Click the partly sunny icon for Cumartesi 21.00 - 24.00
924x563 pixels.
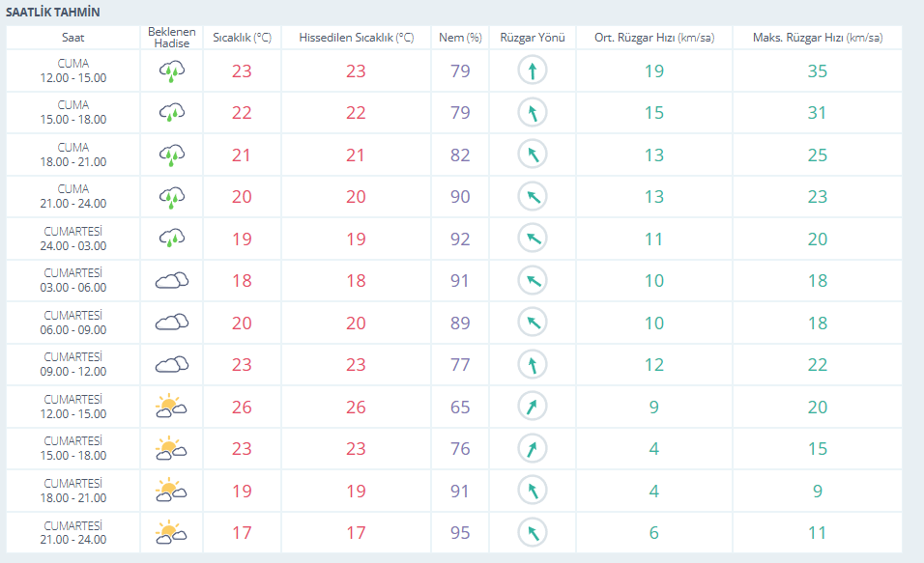coord(171,532)
